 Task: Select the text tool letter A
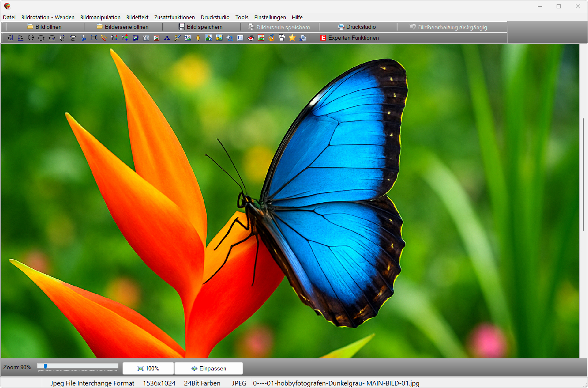(167, 38)
